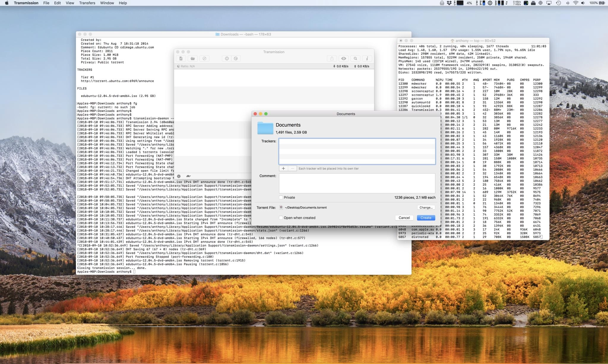This screenshot has width=608, height=364.
Task: Cancel the torrent creation dialog
Action: click(404, 218)
